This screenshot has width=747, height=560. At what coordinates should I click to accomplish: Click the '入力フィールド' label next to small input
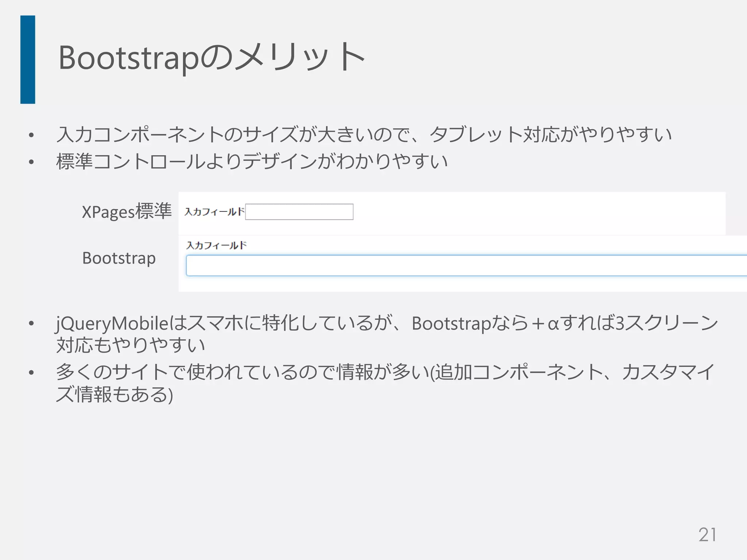click(x=214, y=212)
